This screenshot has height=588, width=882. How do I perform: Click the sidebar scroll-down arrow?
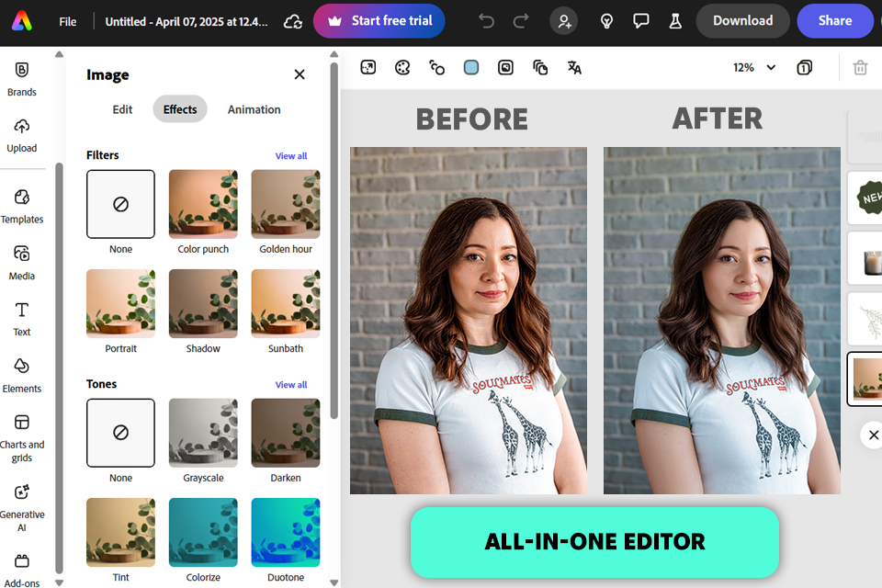click(59, 582)
